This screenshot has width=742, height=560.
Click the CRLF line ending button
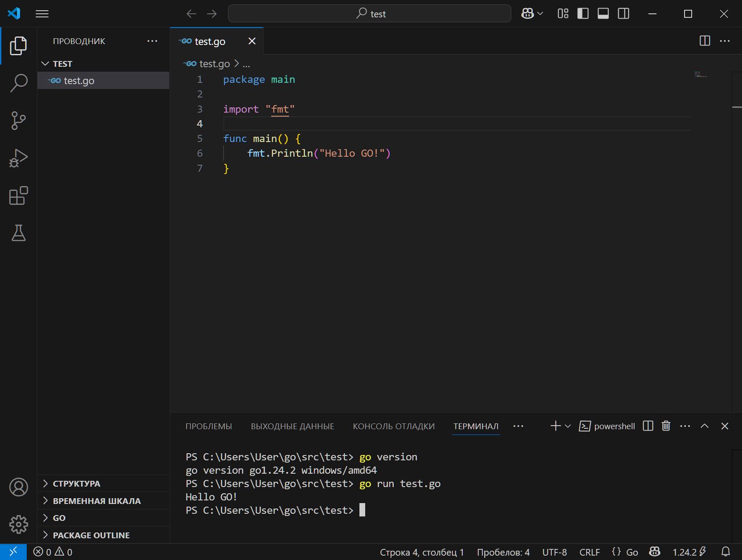coord(589,552)
